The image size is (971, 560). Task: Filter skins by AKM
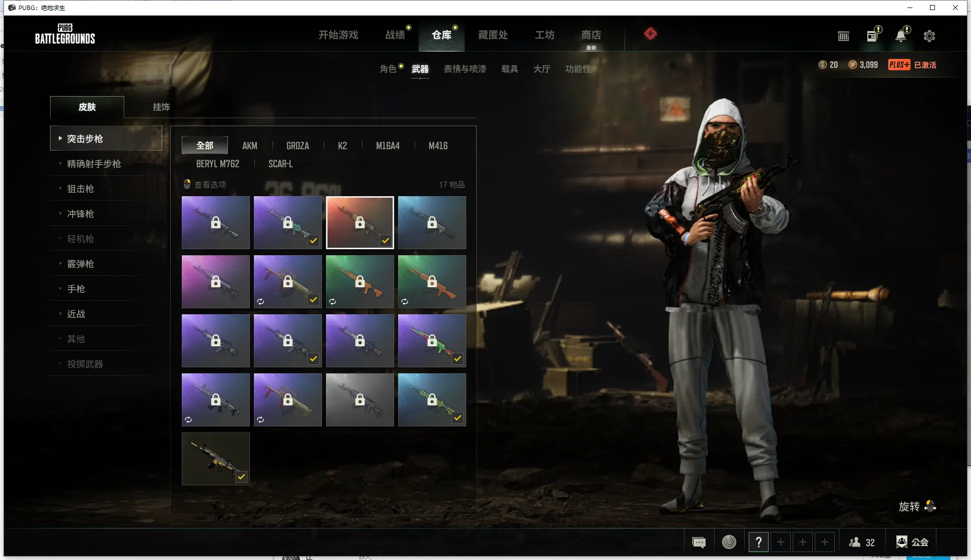pyautogui.click(x=250, y=146)
